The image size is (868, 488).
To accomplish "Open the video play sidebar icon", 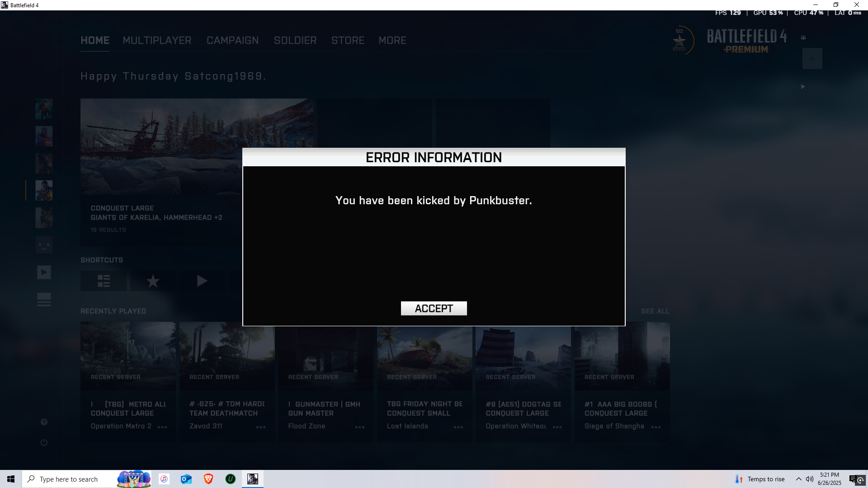I will pyautogui.click(x=44, y=272).
